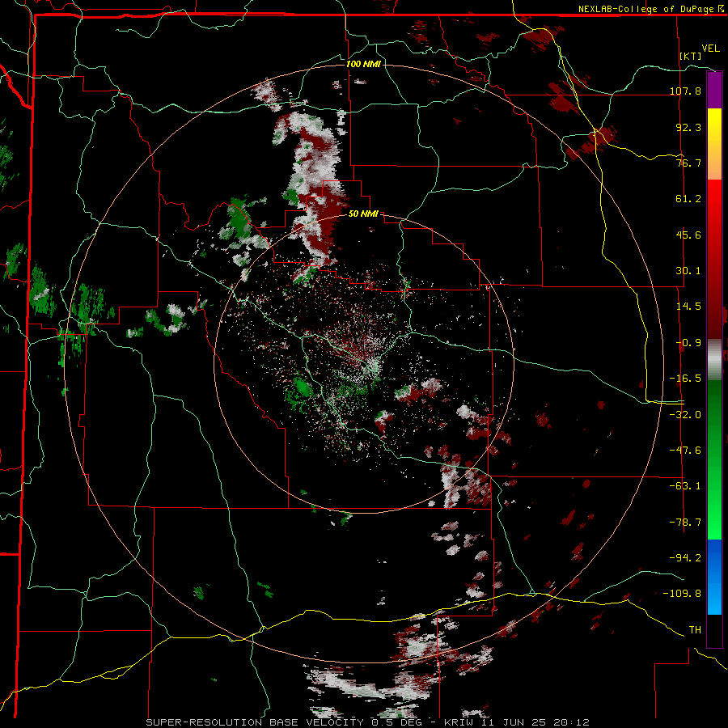Image resolution: width=728 pixels, height=728 pixels.
Task: Select the 61.2 velocity scale value
Action: coord(688,199)
